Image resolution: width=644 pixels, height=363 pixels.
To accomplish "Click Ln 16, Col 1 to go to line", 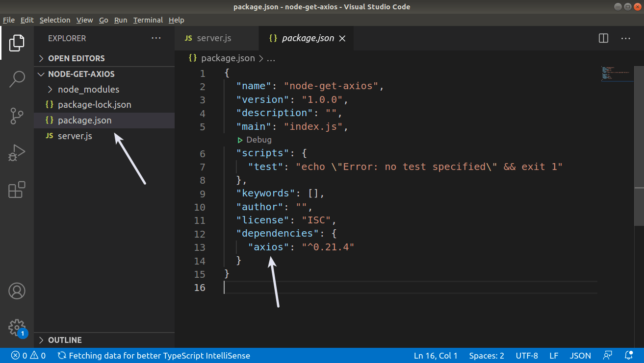I will pyautogui.click(x=436, y=355).
